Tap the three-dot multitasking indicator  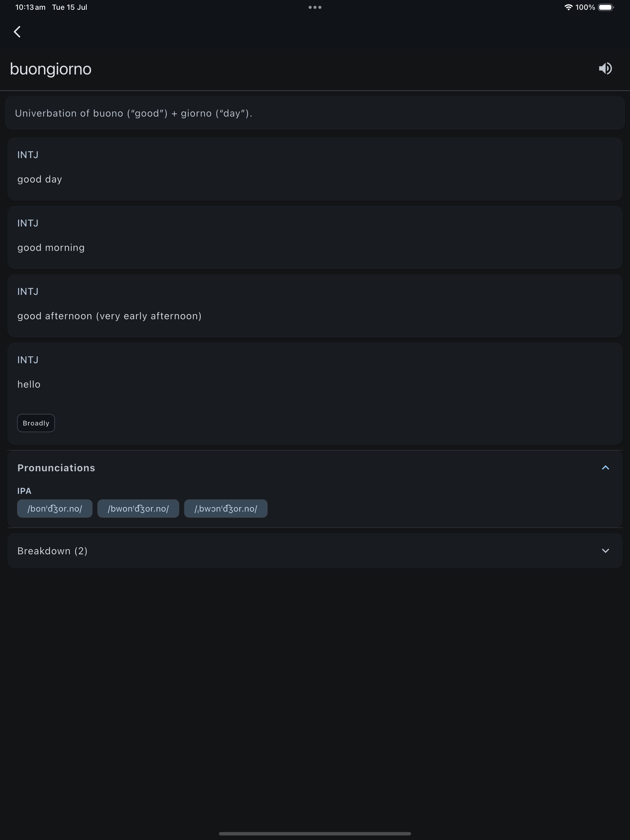[315, 7]
